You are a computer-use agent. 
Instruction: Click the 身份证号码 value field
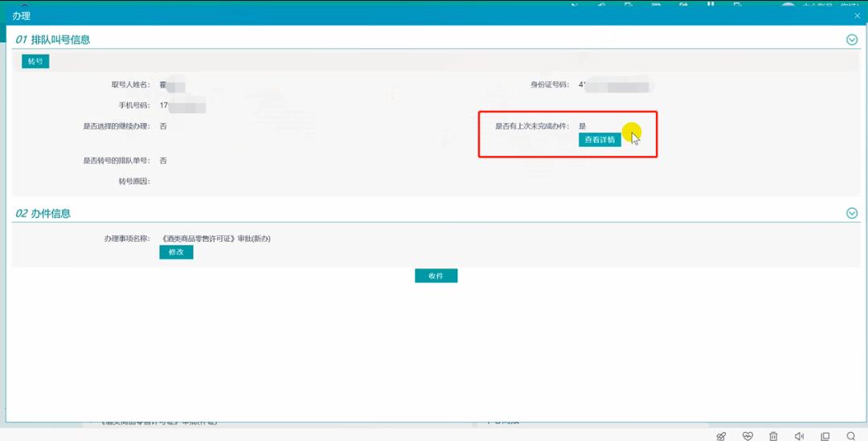click(615, 84)
